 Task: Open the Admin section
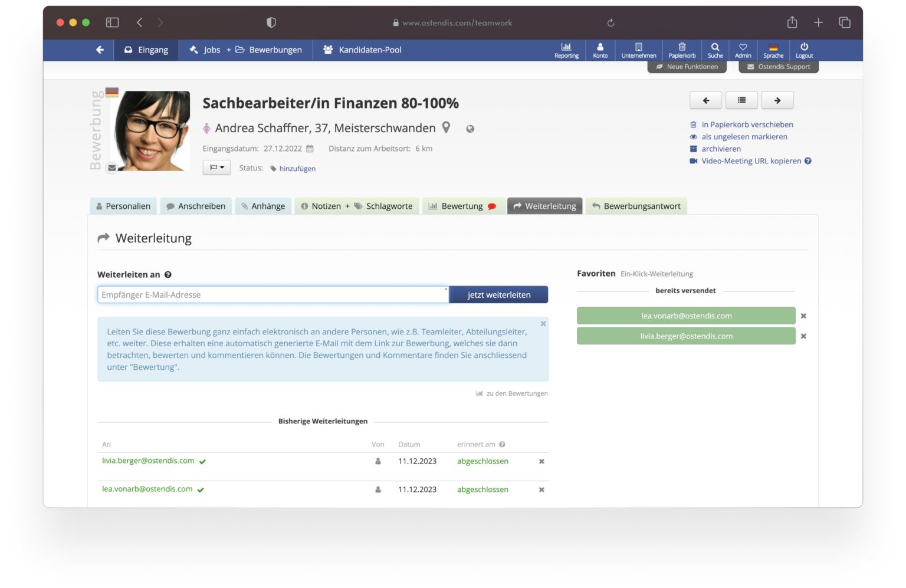743,50
